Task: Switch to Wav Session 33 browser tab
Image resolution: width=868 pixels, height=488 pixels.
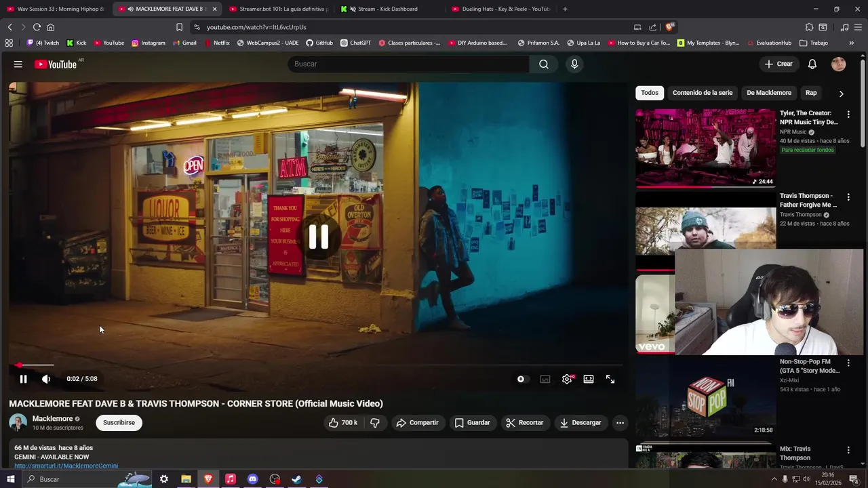Action: coord(56,9)
